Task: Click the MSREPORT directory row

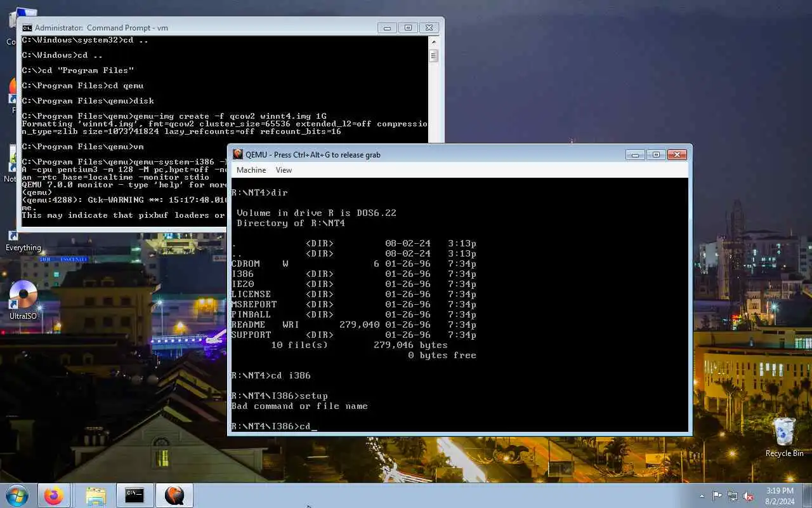Action: pyautogui.click(x=354, y=304)
